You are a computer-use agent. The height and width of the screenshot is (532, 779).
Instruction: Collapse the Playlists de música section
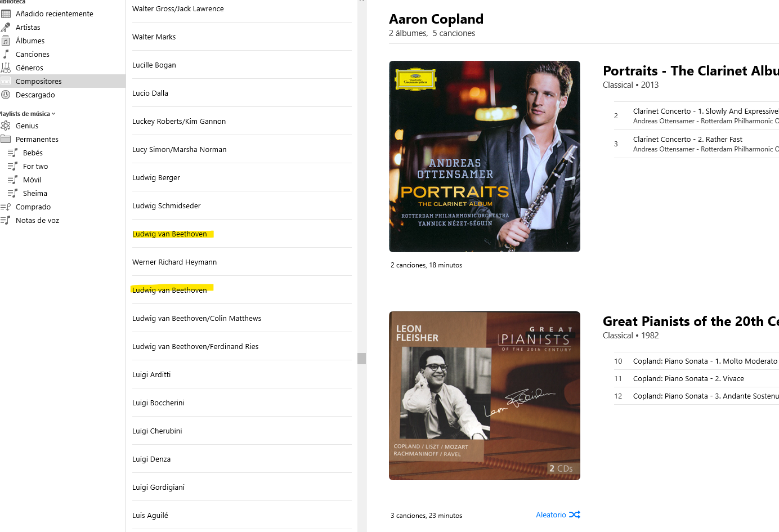coord(53,114)
